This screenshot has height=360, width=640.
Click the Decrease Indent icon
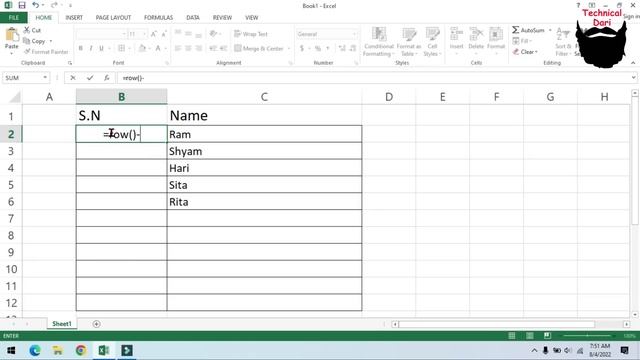click(213, 48)
